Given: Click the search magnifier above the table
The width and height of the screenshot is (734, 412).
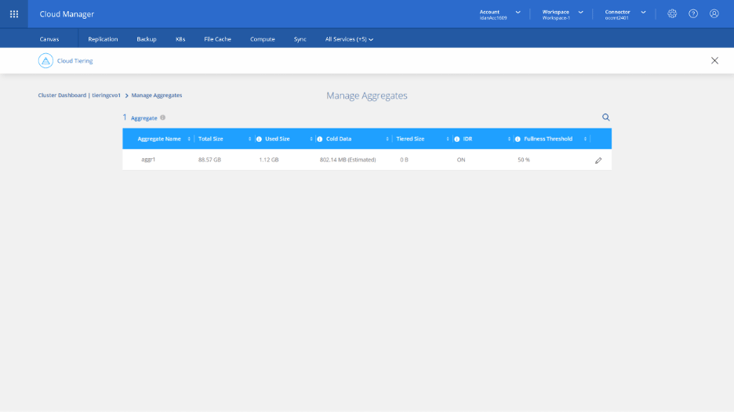Looking at the screenshot, I should 606,117.
